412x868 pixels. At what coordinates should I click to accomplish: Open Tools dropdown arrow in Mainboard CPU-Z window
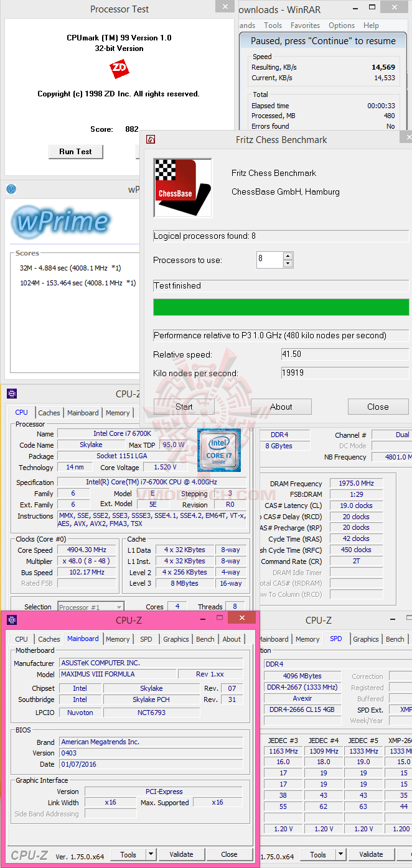[x=150, y=854]
